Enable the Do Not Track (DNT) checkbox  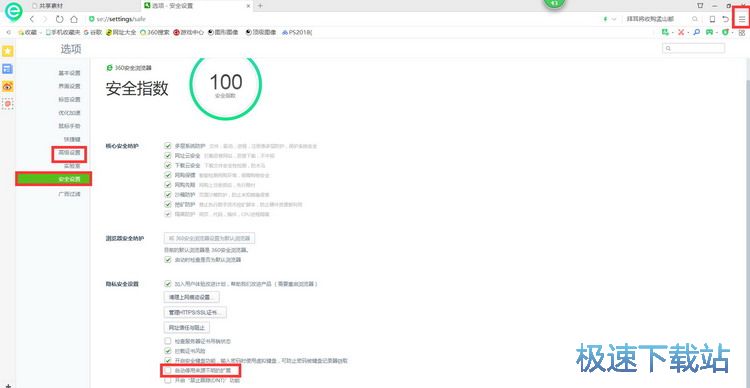click(167, 381)
